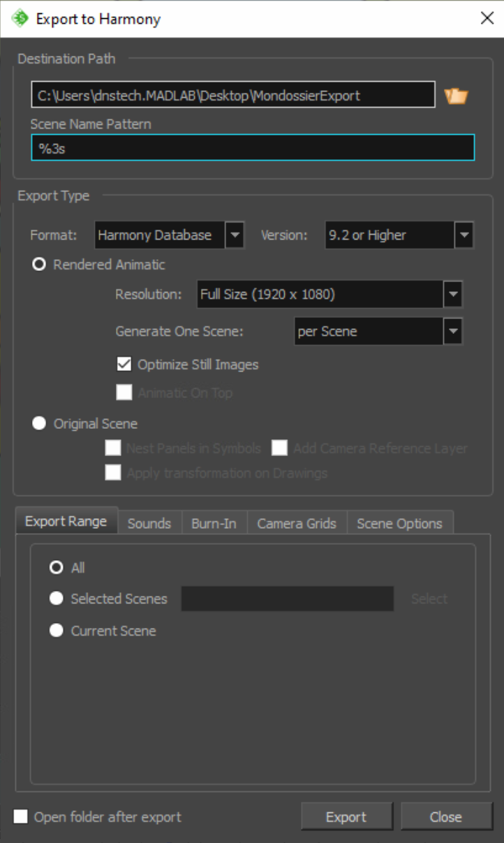This screenshot has height=843, width=504.
Task: Click the Scene Name Pattern field
Action: (x=253, y=148)
